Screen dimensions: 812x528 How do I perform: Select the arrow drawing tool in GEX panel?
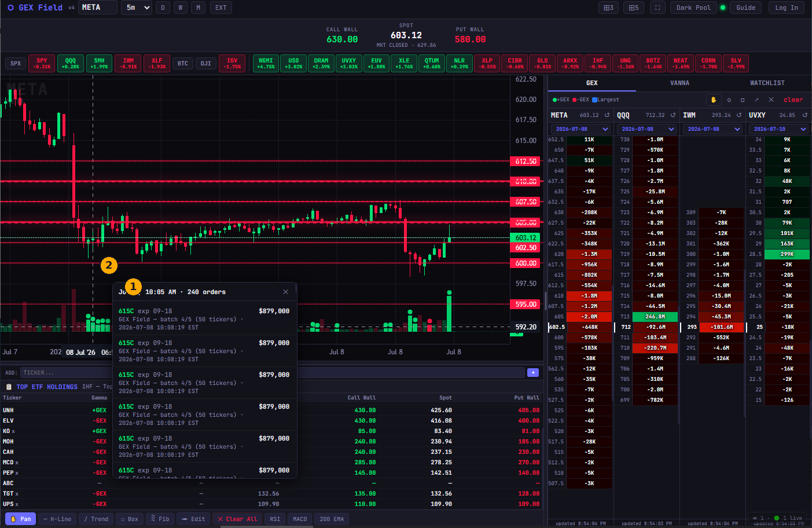(756, 100)
